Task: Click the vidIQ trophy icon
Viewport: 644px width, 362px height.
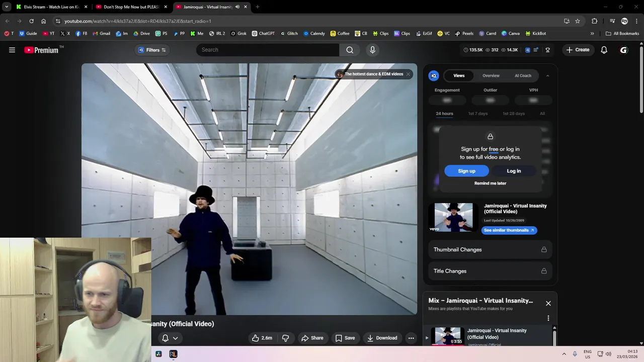Action: tap(547, 50)
